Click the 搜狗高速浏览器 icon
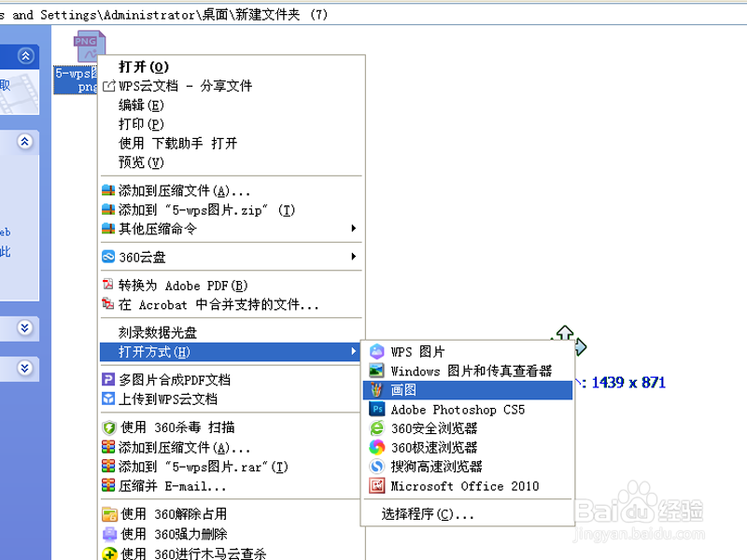747x560 pixels. point(376,466)
